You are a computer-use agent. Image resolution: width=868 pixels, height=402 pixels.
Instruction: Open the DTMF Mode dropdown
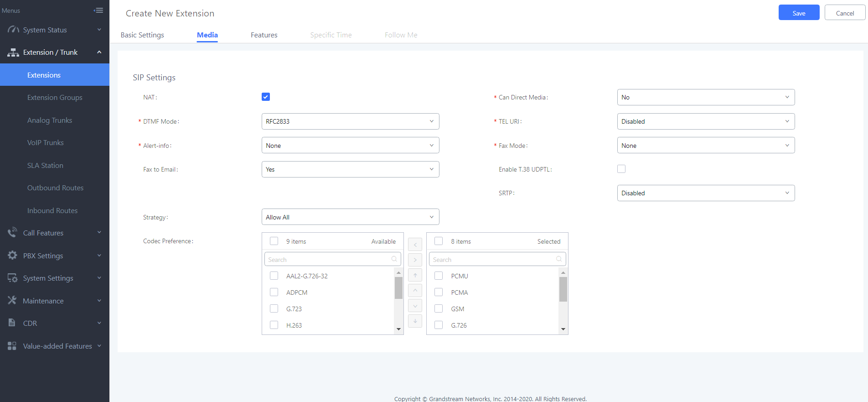350,121
